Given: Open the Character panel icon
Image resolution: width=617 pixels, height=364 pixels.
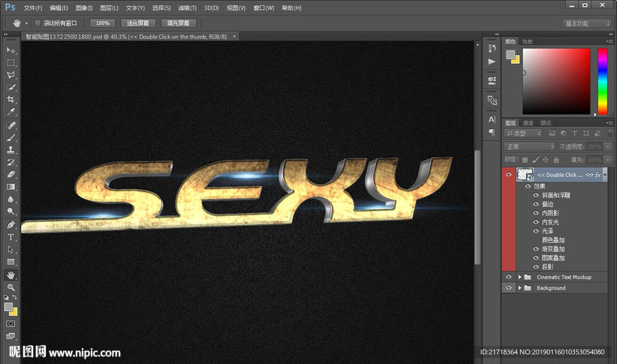Looking at the screenshot, I should [492, 119].
